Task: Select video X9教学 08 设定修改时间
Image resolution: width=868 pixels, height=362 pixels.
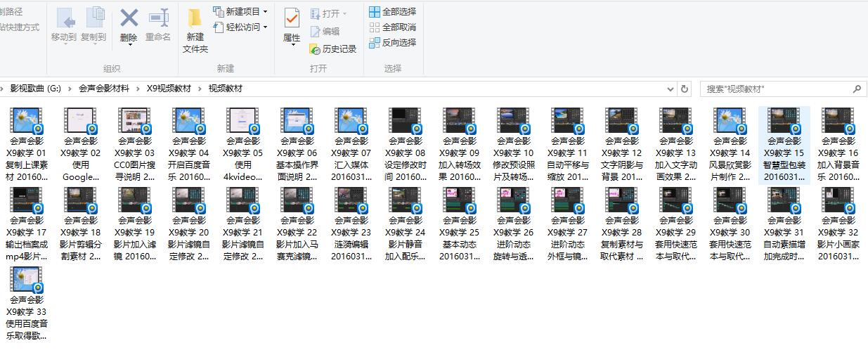Action: tap(406, 145)
